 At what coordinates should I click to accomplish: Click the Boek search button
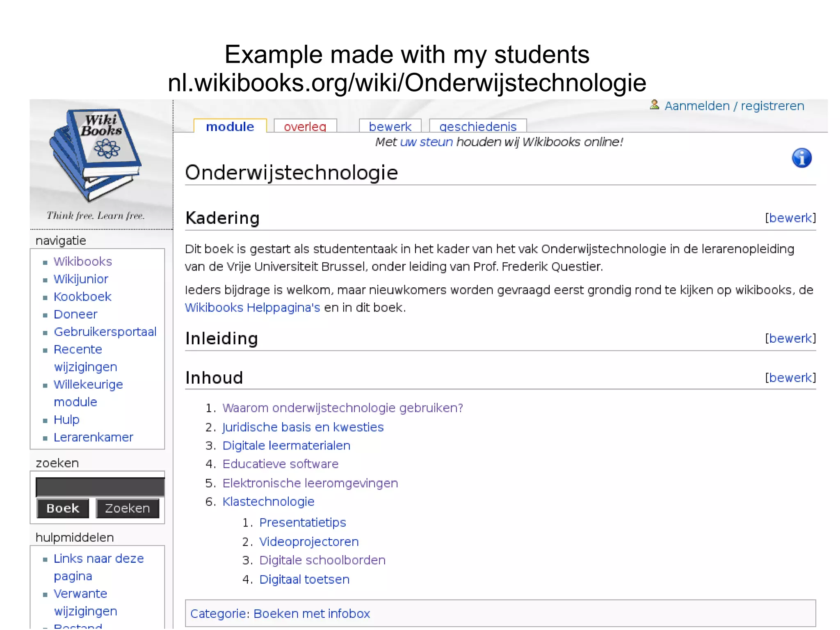coord(63,509)
